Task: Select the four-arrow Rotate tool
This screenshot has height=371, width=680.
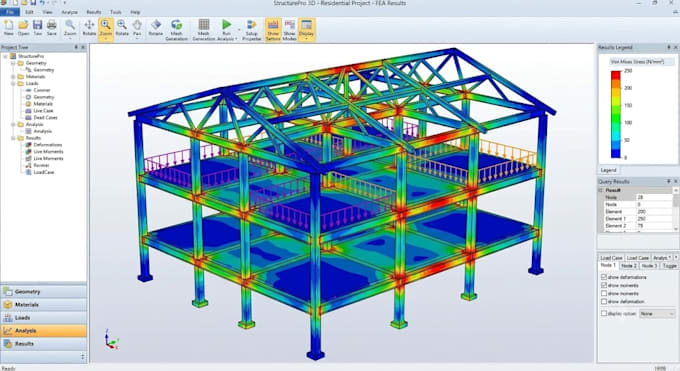Action: (89, 25)
